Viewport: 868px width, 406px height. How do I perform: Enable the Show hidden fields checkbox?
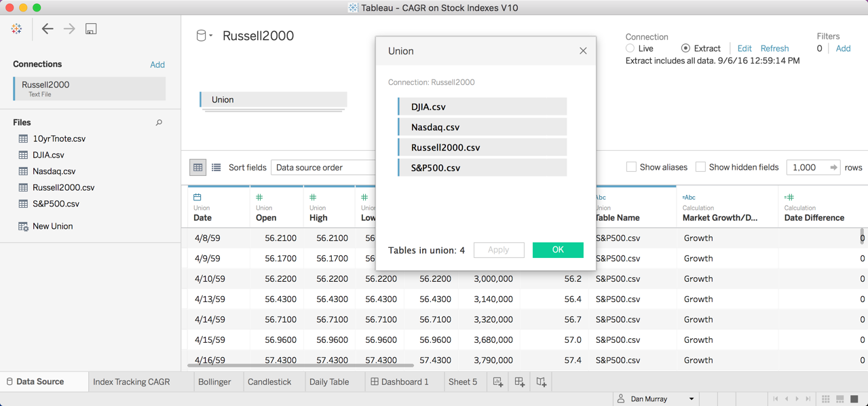click(x=700, y=167)
